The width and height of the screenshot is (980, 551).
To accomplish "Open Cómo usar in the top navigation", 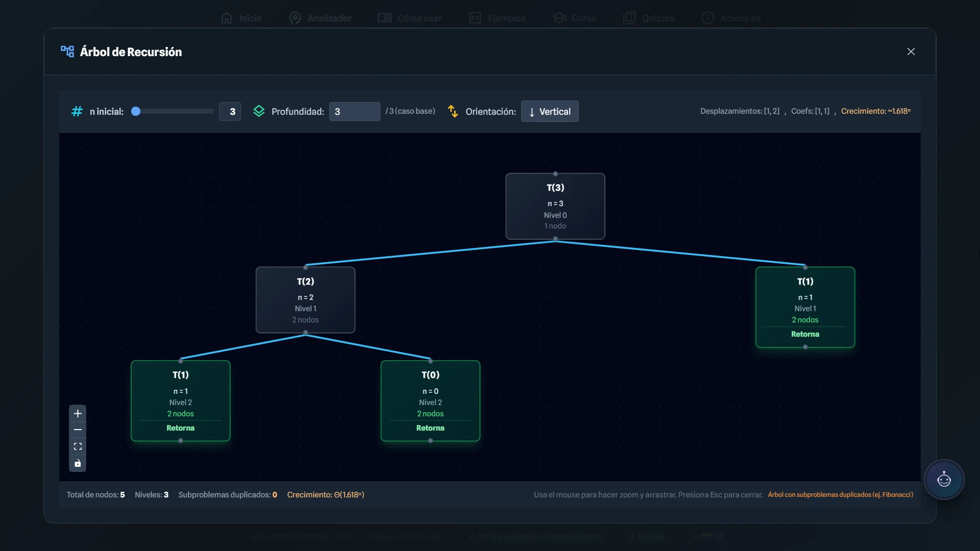I will tap(410, 18).
